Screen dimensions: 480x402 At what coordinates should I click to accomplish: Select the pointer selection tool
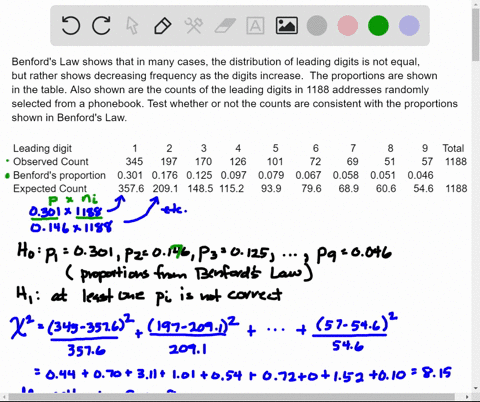point(132,26)
